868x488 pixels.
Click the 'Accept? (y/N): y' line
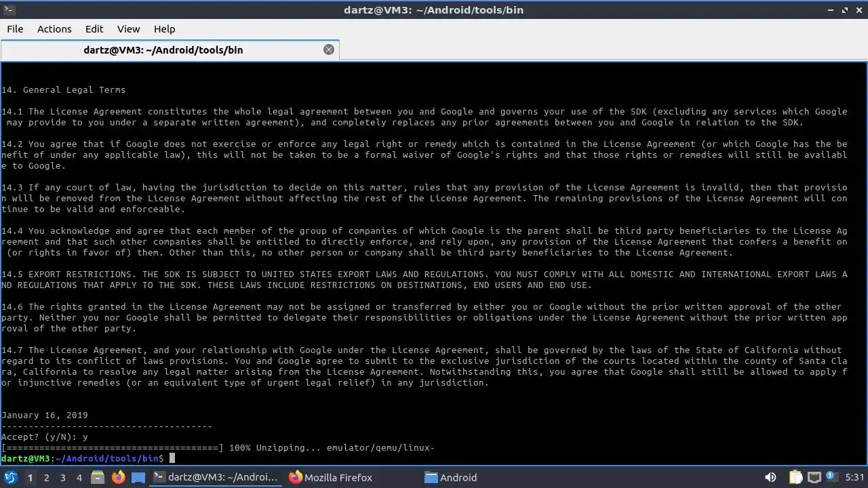click(x=45, y=436)
